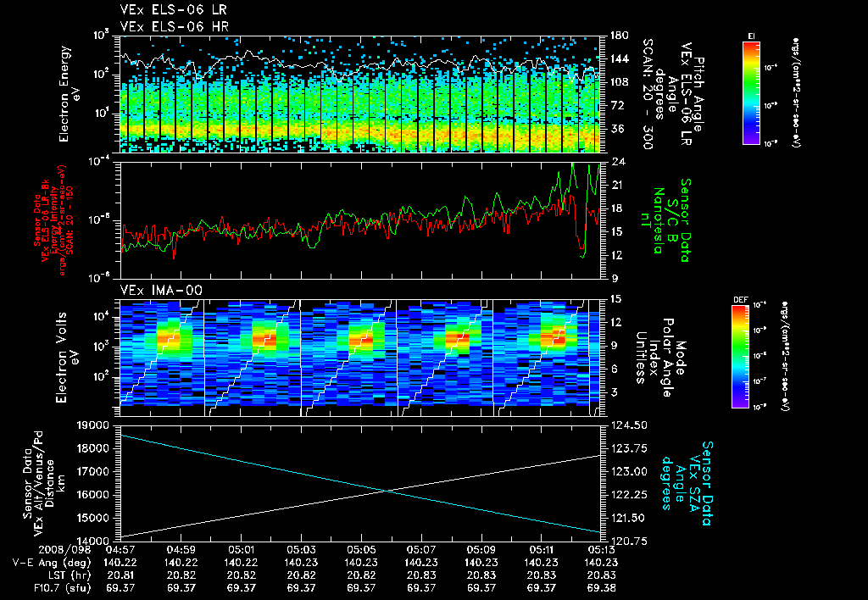The width and height of the screenshot is (868, 600).
Task: Click the DEF color scale bar
Action: [741, 357]
